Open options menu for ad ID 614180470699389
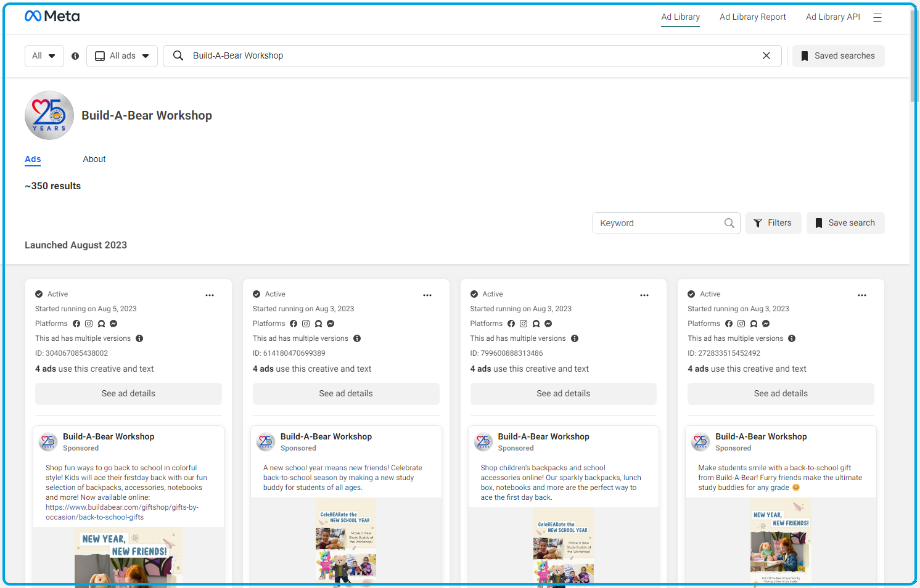 427,295
